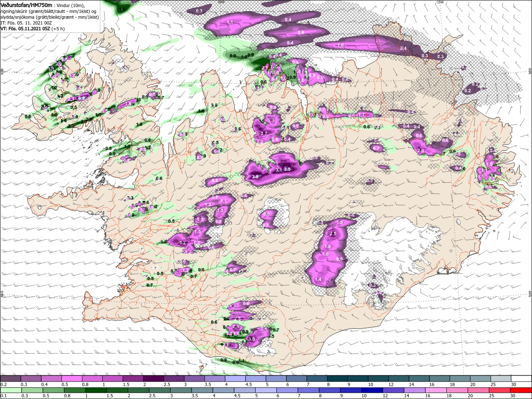This screenshot has width=532, height=399.
Task: Click the 15W longitude label at the top edge
Action: pyautogui.click(x=441, y=2)
